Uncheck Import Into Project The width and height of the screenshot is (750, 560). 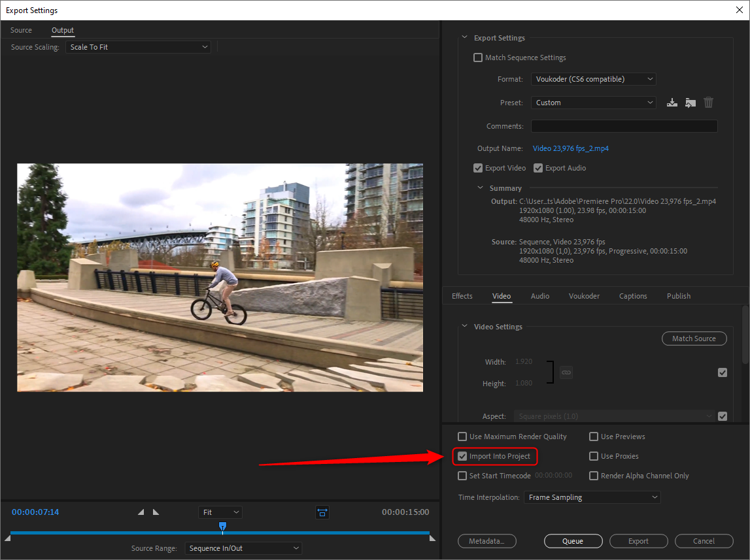pyautogui.click(x=463, y=456)
